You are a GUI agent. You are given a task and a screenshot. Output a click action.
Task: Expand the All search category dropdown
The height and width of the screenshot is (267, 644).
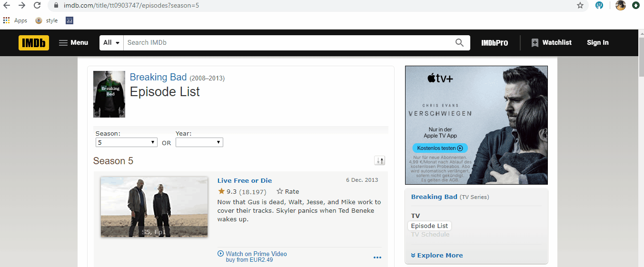(111, 42)
